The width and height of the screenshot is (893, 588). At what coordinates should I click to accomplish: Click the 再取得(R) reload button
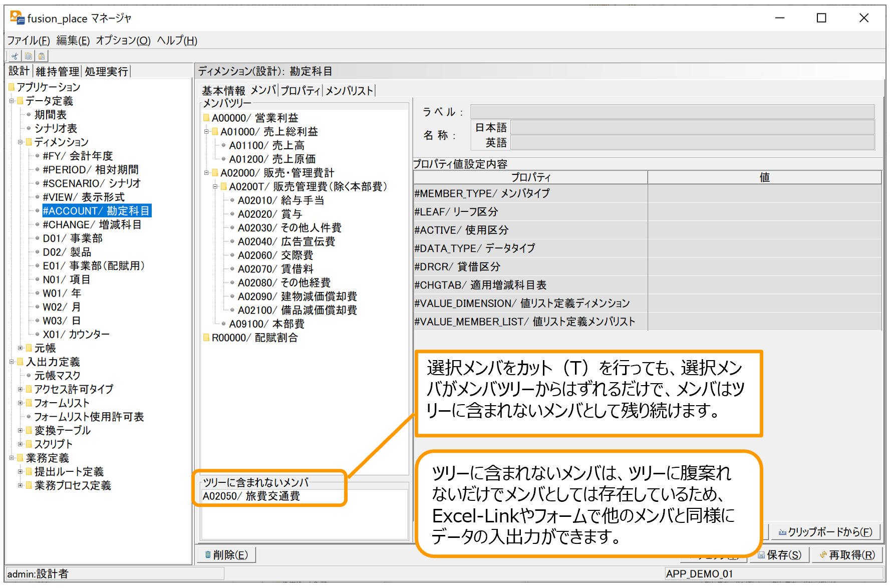(x=847, y=555)
